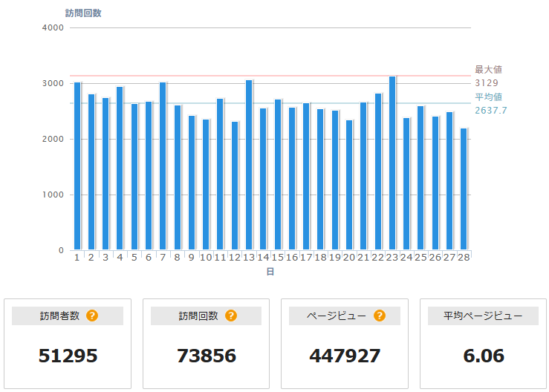Select the bar for day 20

(349, 185)
